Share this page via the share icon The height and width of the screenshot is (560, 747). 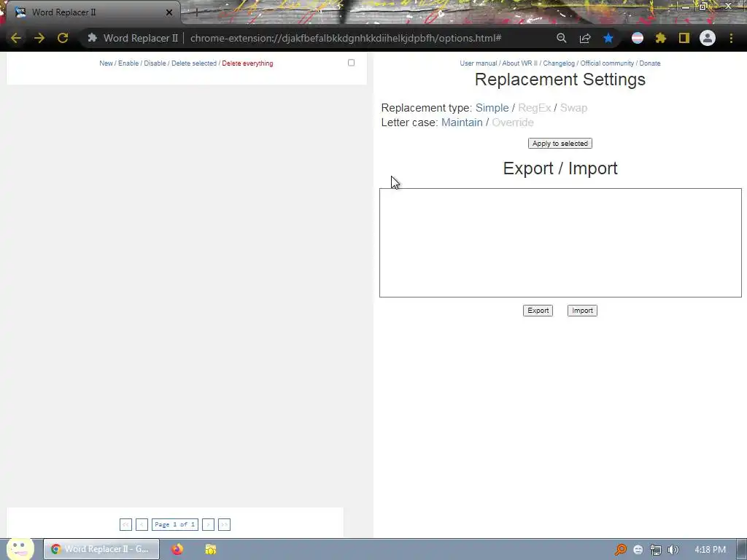pyautogui.click(x=585, y=38)
